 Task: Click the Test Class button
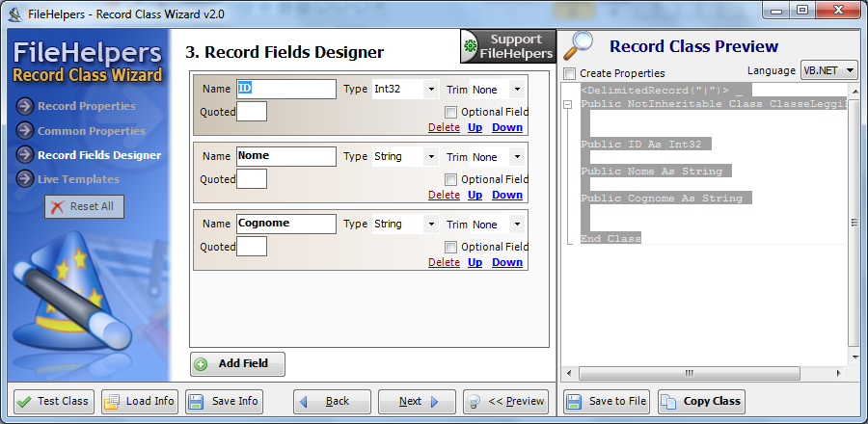[54, 401]
